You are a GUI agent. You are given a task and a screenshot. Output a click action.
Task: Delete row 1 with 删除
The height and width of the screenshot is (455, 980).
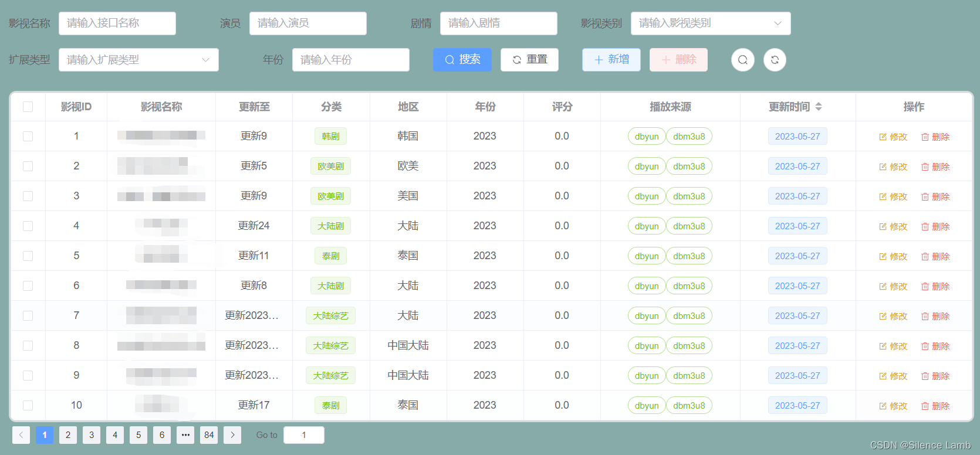coord(935,137)
